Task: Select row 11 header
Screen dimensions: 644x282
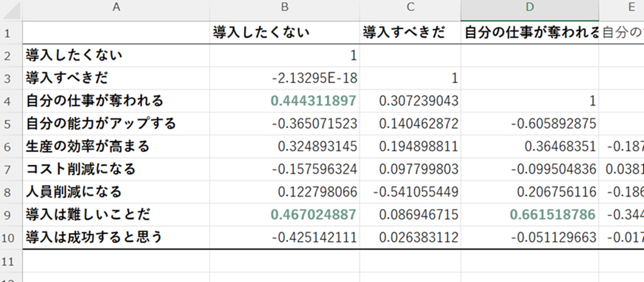Action: pyautogui.click(x=8, y=261)
